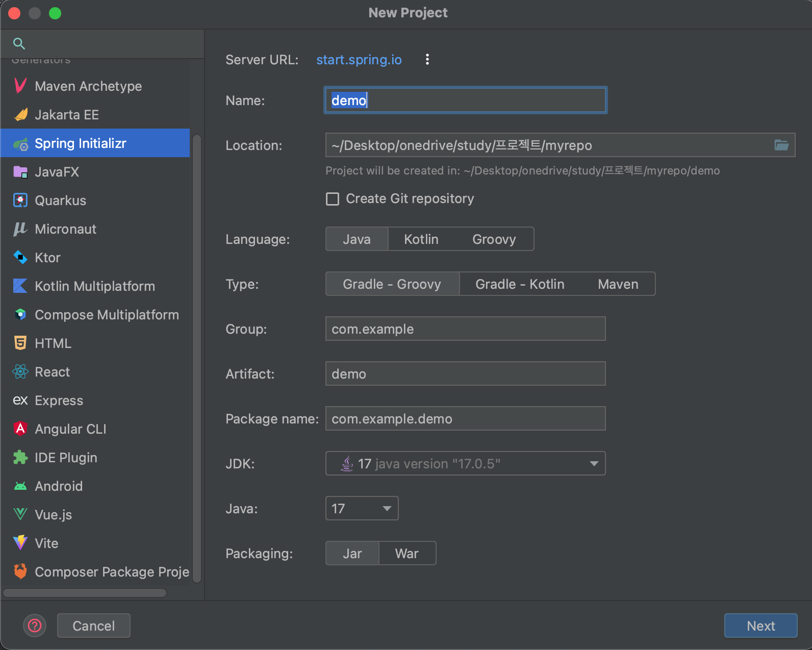The height and width of the screenshot is (650, 812).
Task: Open the JDK dropdown
Action: 466,464
